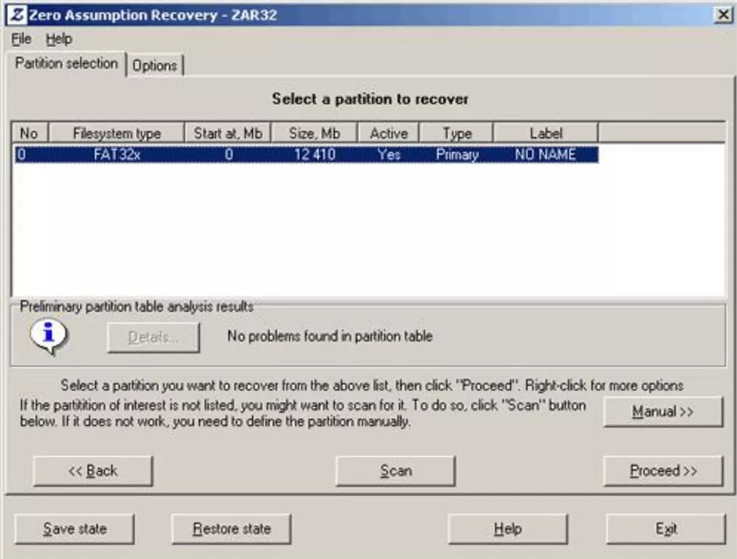
Task: Click the Proceed >> button
Action: point(663,471)
